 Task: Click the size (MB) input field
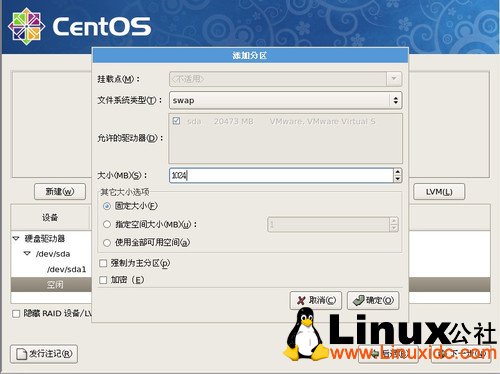point(281,175)
